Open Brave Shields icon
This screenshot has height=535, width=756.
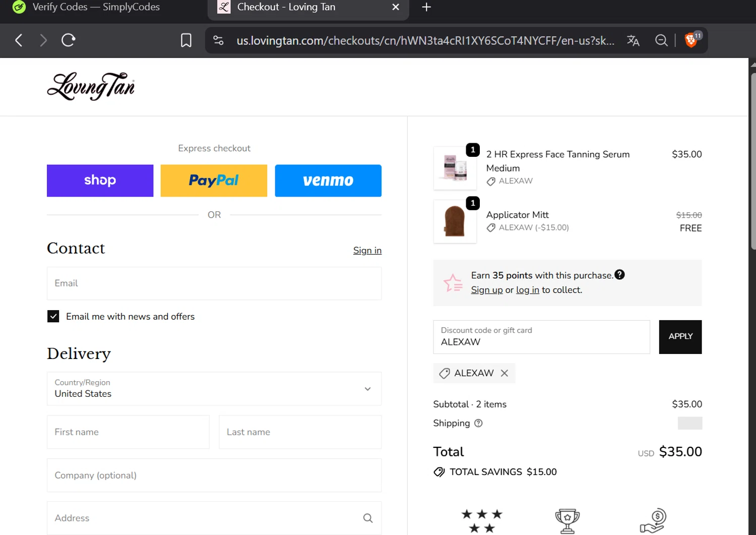(x=692, y=39)
